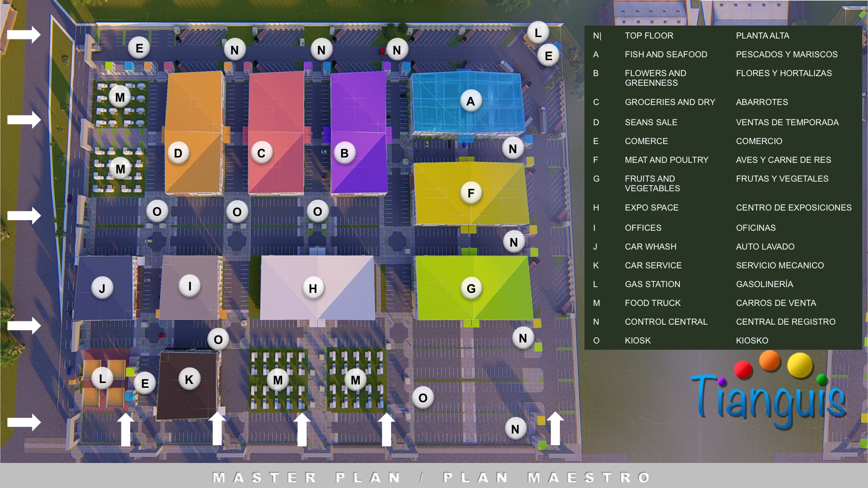Click the FISH AND SEAFOOD legend entry
Screen dimensions: 868x488
pos(665,54)
